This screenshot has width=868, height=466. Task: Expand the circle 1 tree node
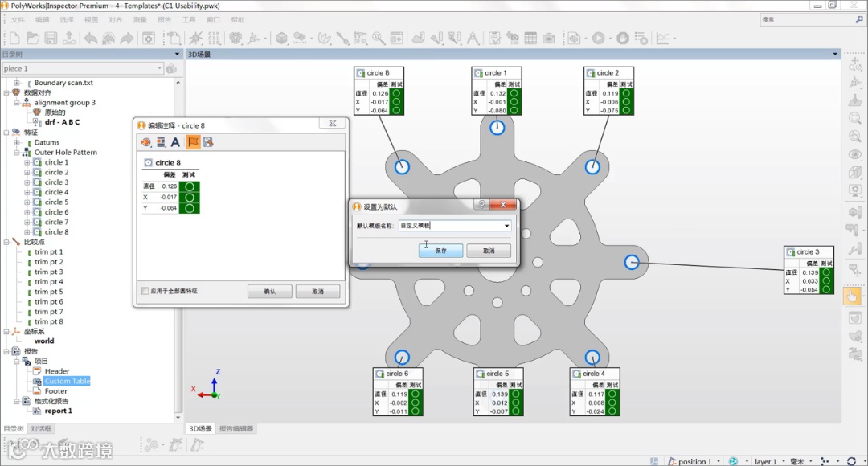pos(27,162)
